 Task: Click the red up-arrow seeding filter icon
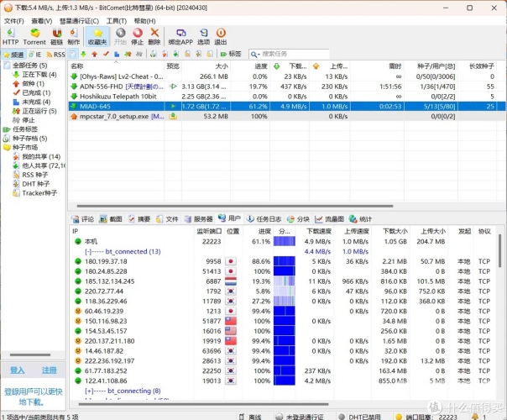click(94, 54)
